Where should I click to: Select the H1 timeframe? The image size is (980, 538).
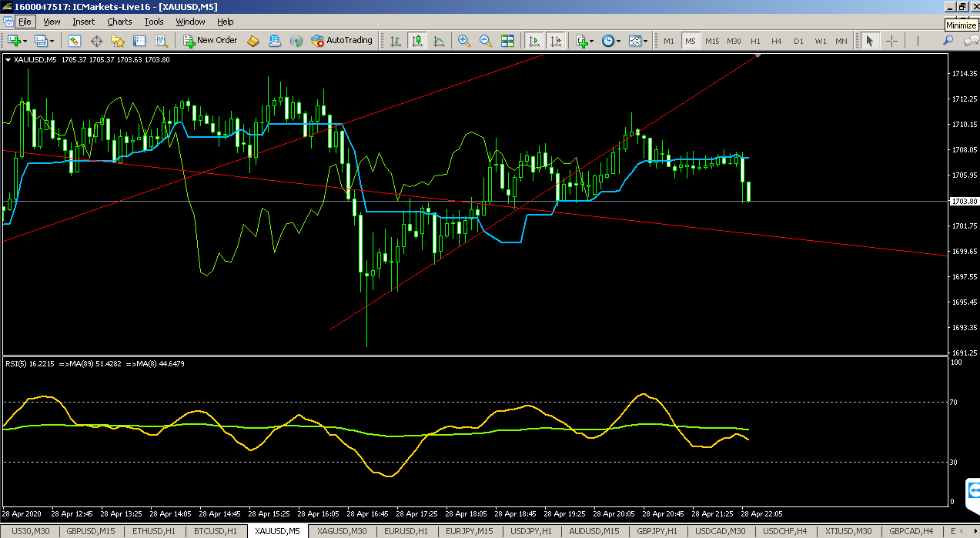coord(755,41)
